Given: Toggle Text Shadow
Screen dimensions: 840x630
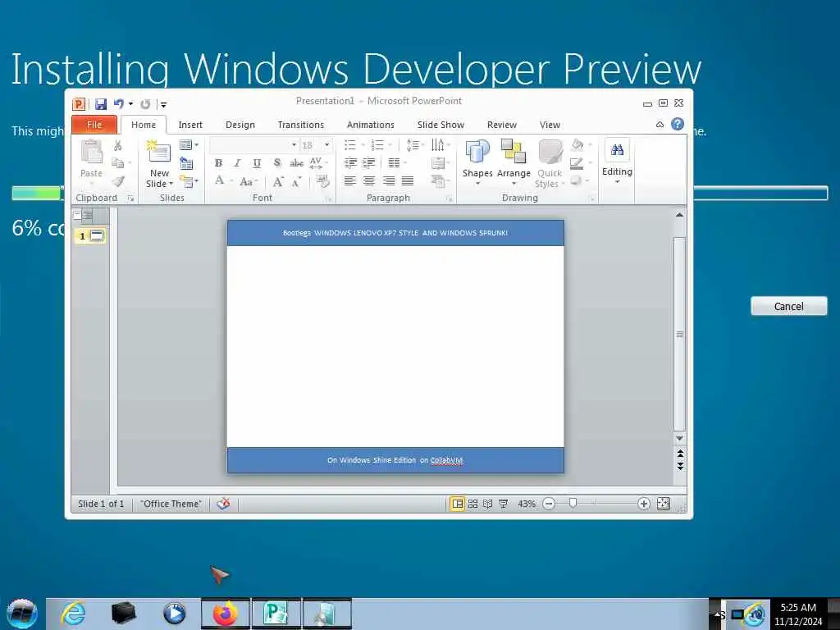Looking at the screenshot, I should (277, 163).
